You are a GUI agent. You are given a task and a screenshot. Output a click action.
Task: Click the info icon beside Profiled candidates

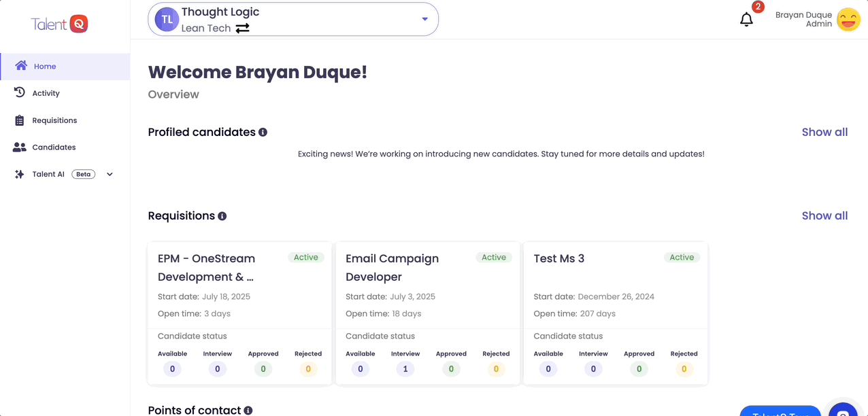point(263,133)
